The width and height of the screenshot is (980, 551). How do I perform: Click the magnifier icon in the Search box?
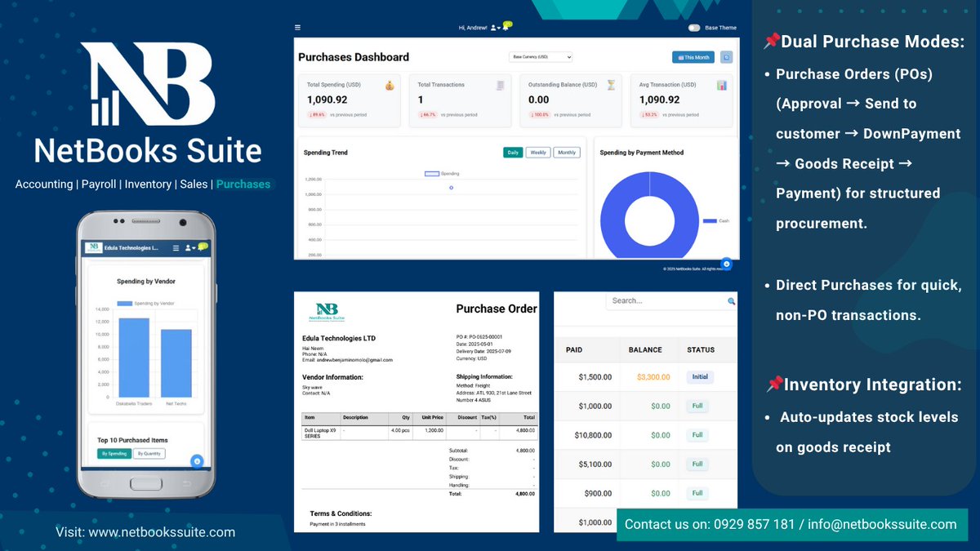pyautogui.click(x=731, y=301)
